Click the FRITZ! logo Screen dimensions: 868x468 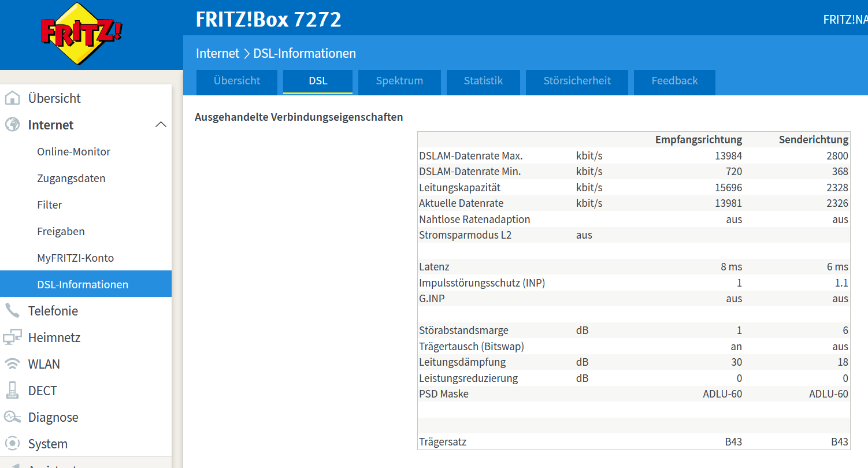81,33
